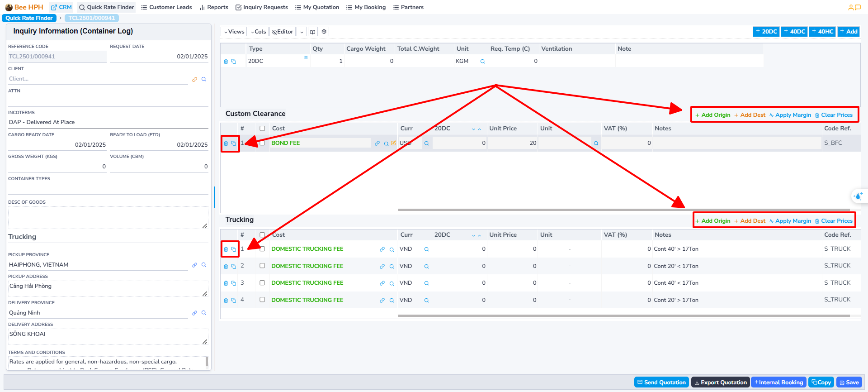Select all rows in Trucking table header

click(262, 235)
